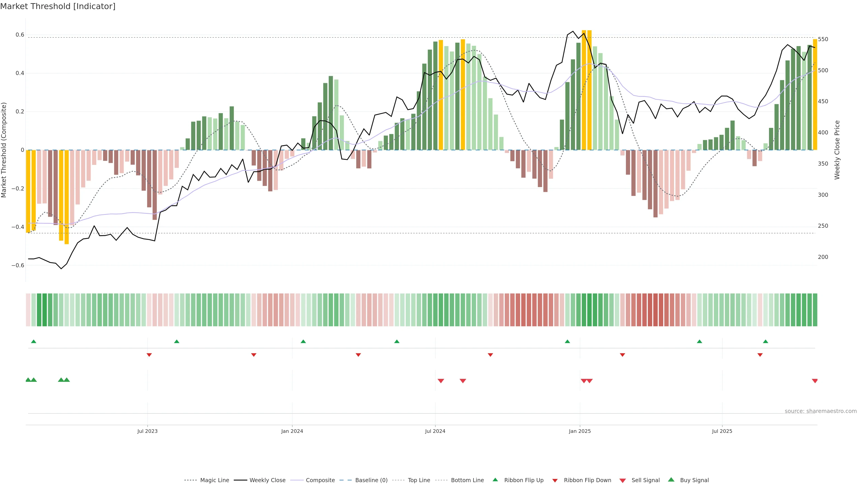Click Ribbon Flip Down legend triangle

tap(555, 481)
